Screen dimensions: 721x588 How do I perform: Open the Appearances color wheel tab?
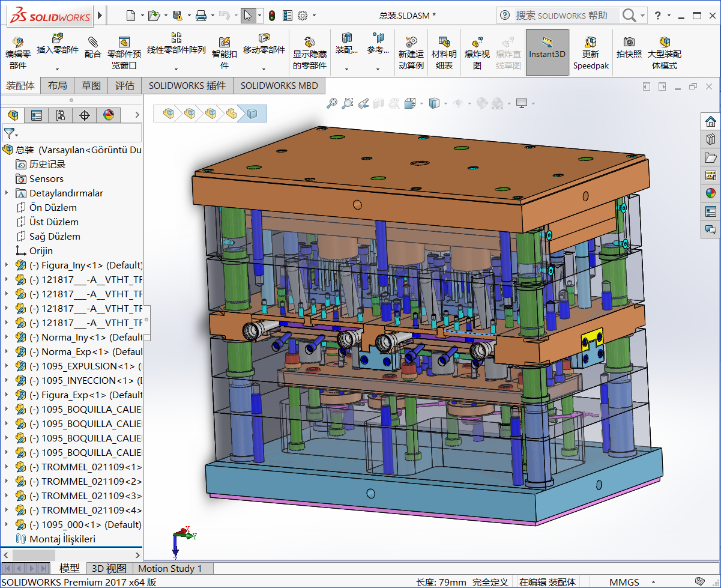(x=109, y=115)
